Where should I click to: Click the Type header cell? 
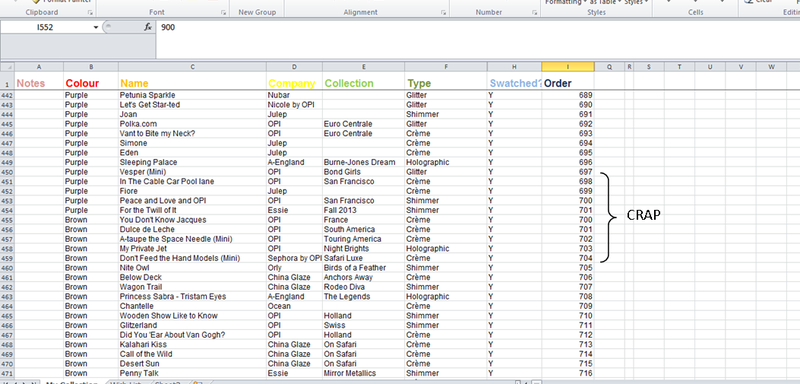point(446,83)
